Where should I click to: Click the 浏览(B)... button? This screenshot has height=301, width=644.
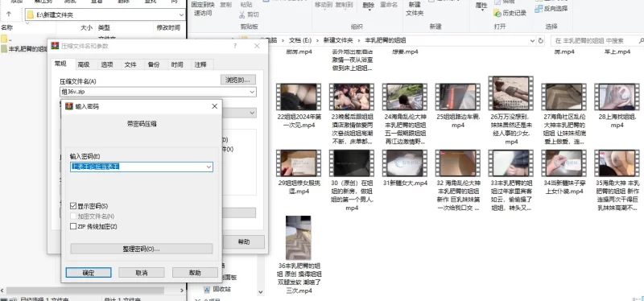(238, 80)
